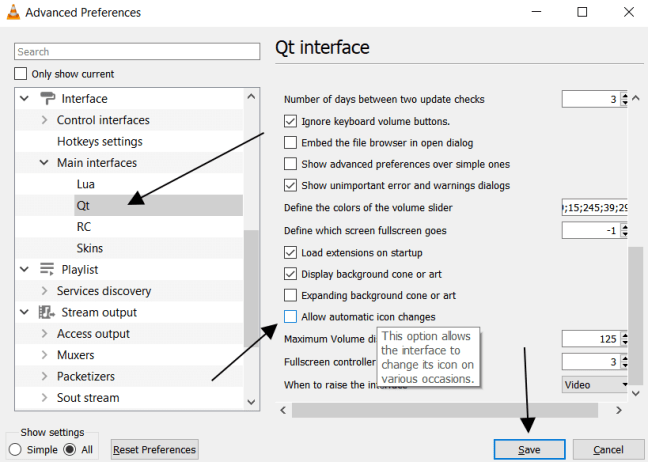Screen dimensions: 648x462
Task: Click the VLC cone title bar icon
Action: tap(12, 12)
